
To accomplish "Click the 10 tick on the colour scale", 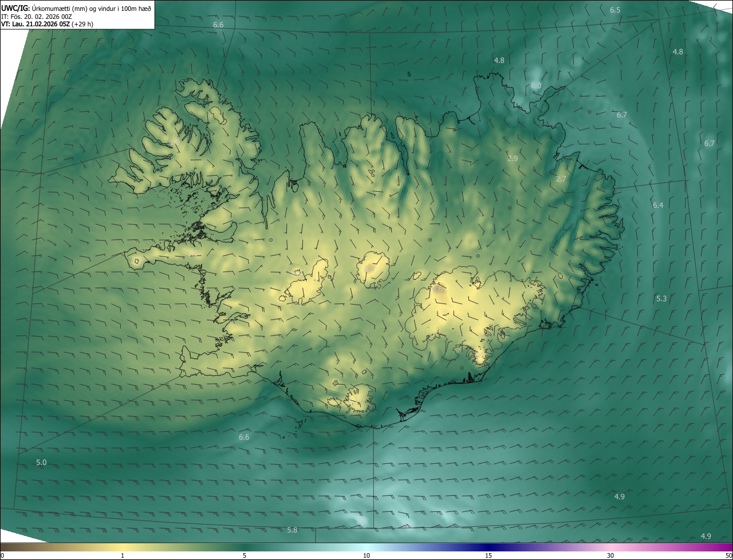I will tap(366, 555).
